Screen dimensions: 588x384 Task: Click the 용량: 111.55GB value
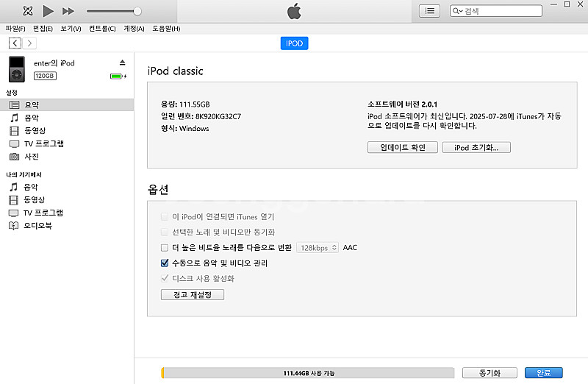185,104
